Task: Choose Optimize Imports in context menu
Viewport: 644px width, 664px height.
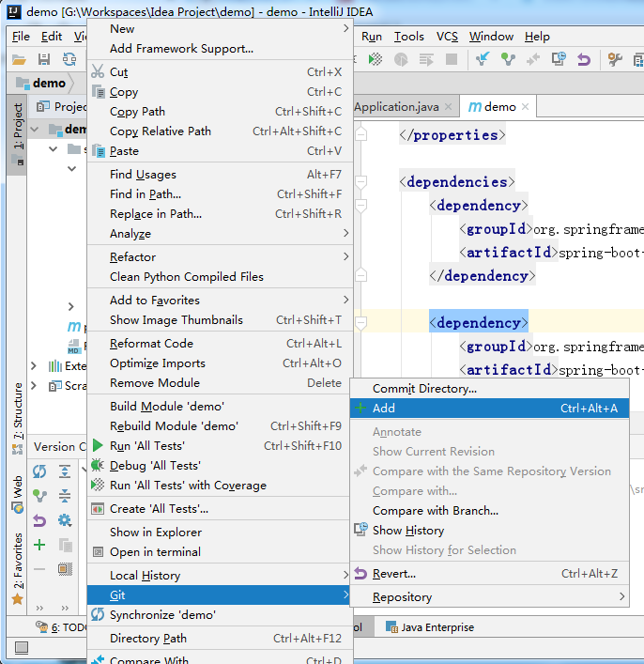Action: [220, 363]
